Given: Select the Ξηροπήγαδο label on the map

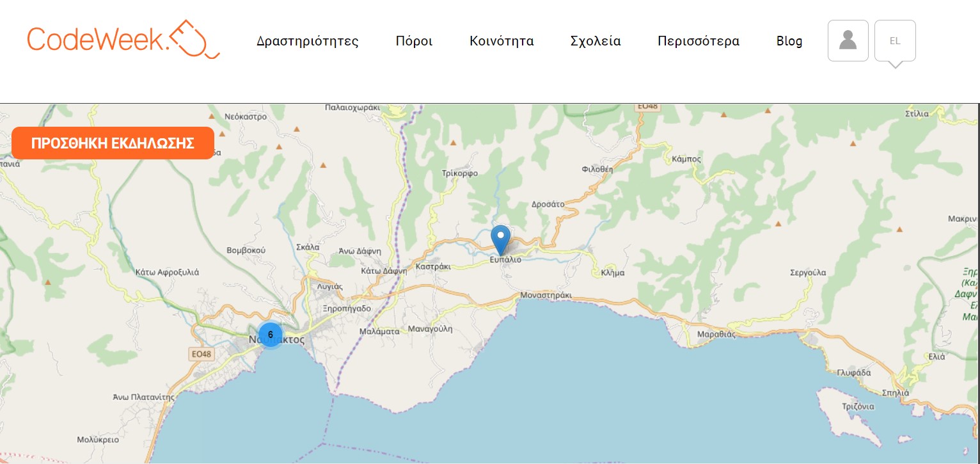Looking at the screenshot, I should (347, 308).
